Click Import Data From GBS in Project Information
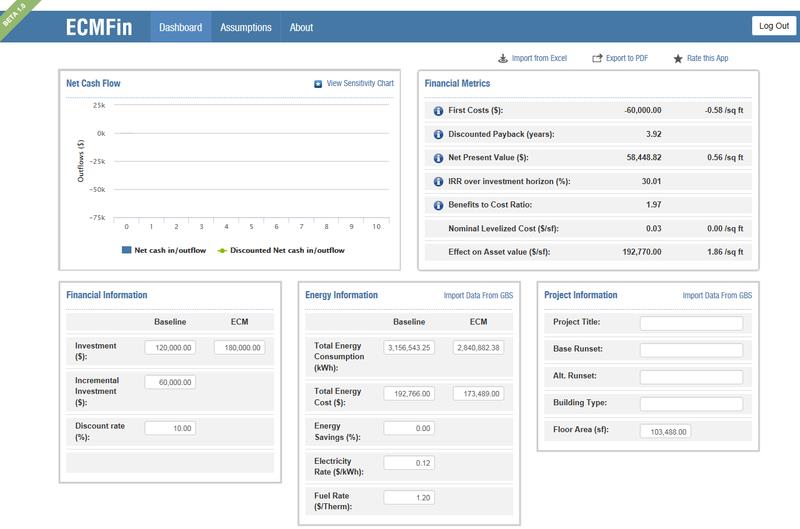The image size is (800, 529). coord(717,295)
